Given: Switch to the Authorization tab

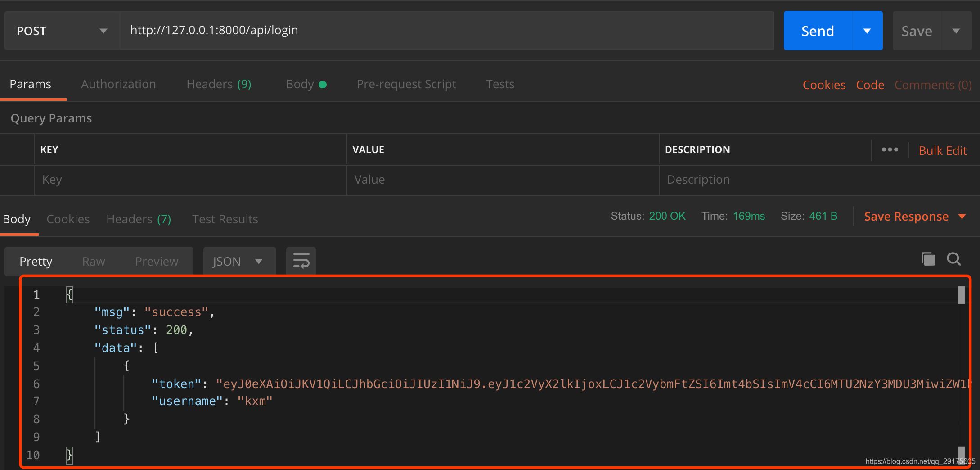Looking at the screenshot, I should pos(118,84).
